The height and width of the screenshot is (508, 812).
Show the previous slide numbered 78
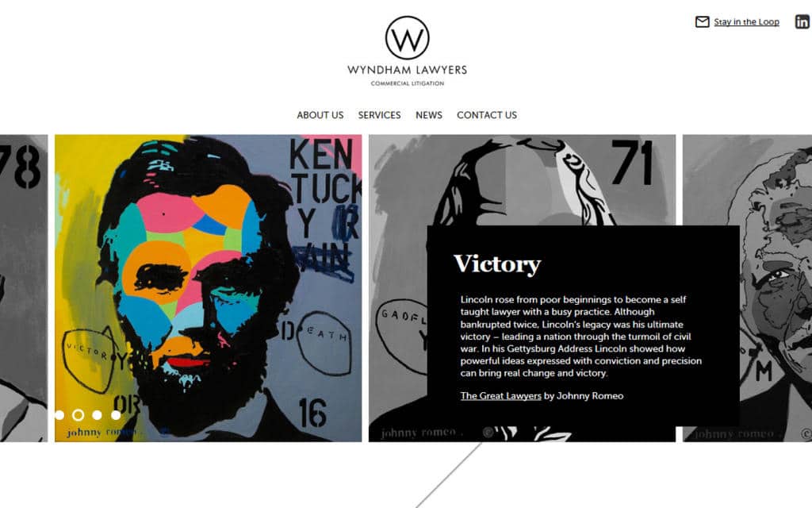(24, 288)
